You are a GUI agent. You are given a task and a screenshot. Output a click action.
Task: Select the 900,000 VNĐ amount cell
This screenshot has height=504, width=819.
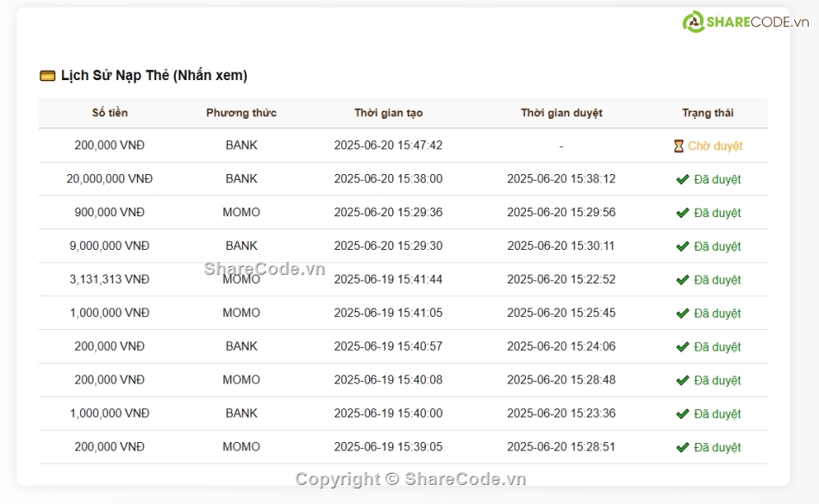click(109, 212)
